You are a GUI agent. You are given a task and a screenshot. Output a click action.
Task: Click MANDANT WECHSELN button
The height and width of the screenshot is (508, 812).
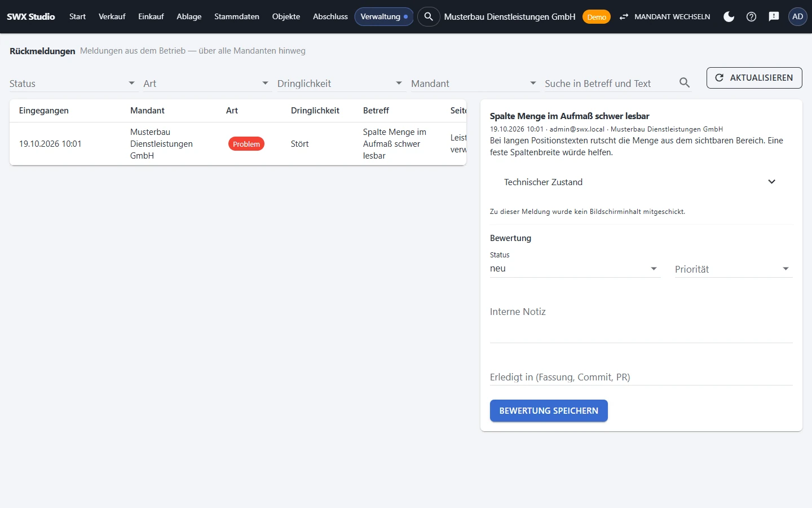[x=665, y=16]
